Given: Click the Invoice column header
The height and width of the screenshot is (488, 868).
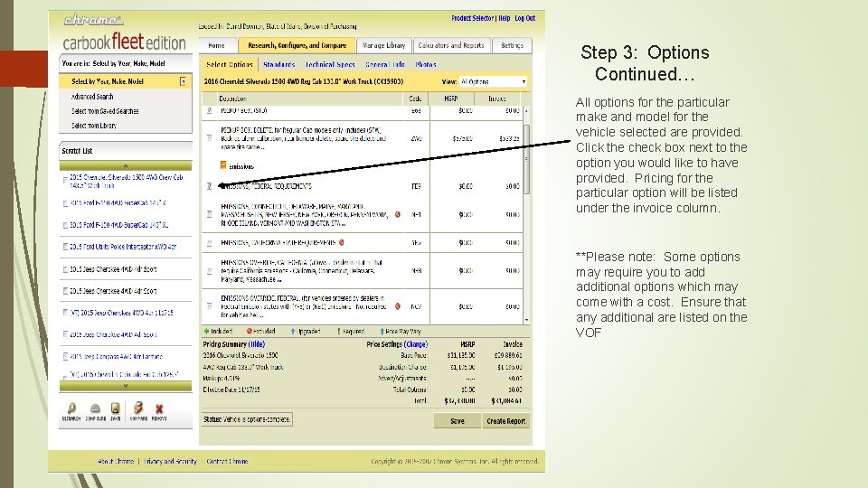Looking at the screenshot, I should 496,99.
